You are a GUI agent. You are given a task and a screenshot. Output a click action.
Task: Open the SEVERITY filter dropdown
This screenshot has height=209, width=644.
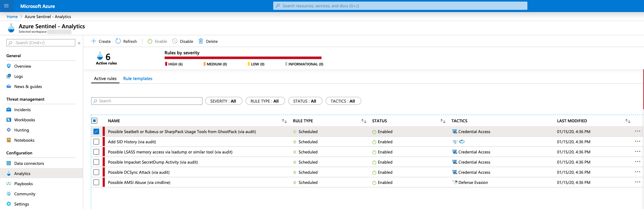(223, 101)
